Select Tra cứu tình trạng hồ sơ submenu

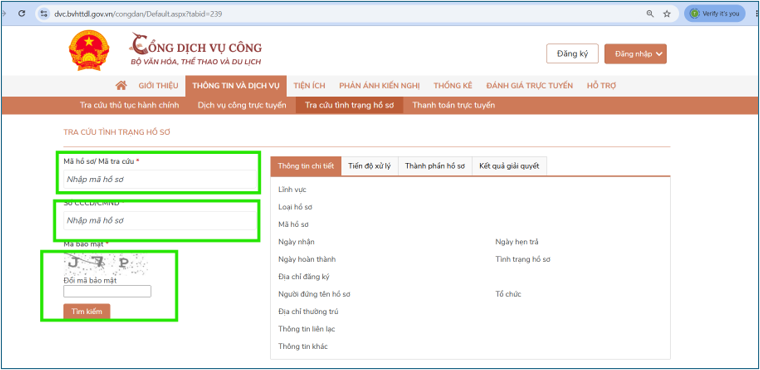click(349, 105)
